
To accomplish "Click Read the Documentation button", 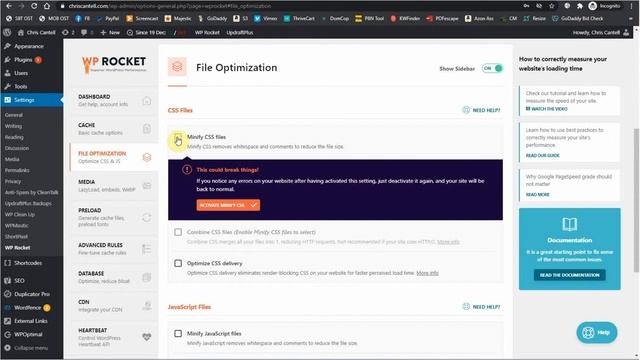I will (569, 275).
